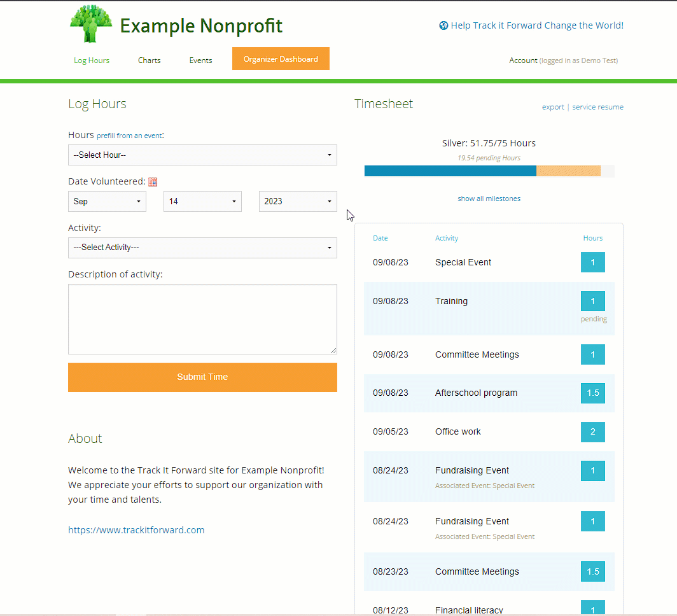Expand the month dropdown showing Sep
This screenshot has height=616, width=677.
coord(107,202)
